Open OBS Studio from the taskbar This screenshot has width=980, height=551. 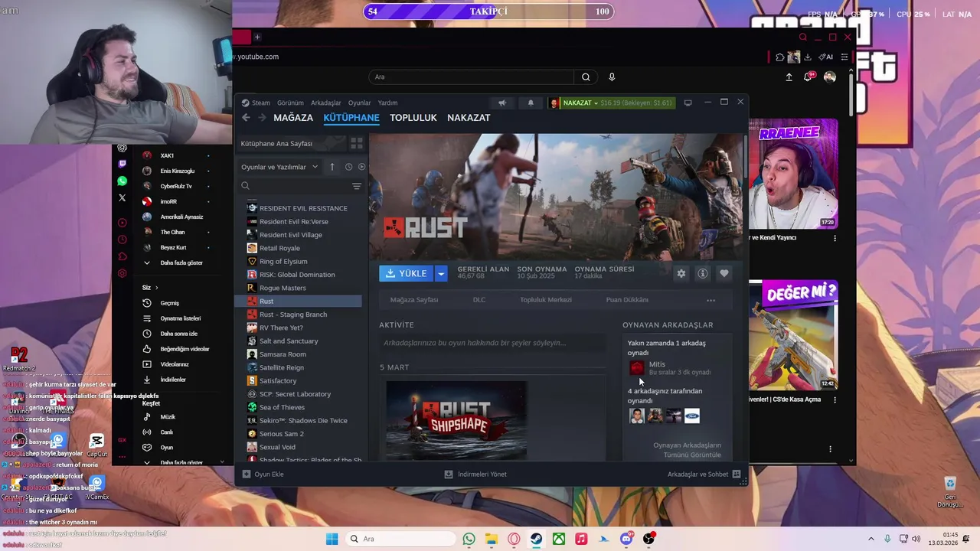[x=648, y=539]
